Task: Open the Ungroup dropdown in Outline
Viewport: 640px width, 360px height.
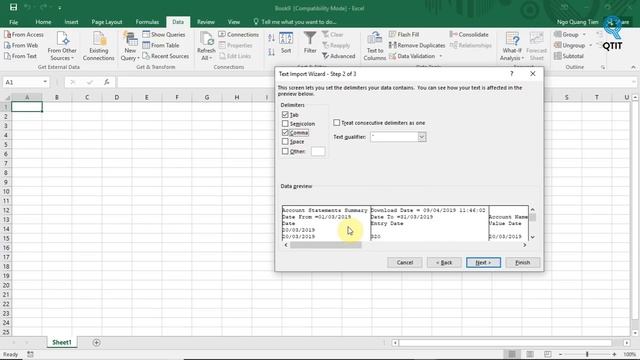Action: (590, 45)
